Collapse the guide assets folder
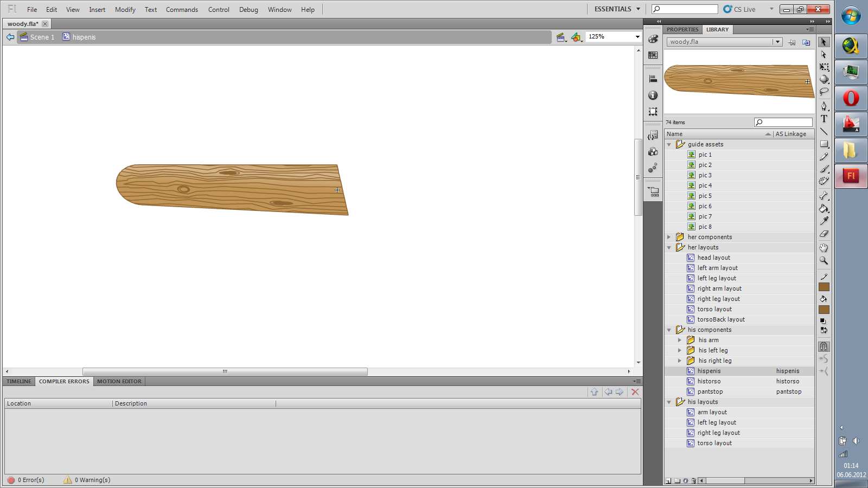The image size is (868, 488). [x=669, y=145]
